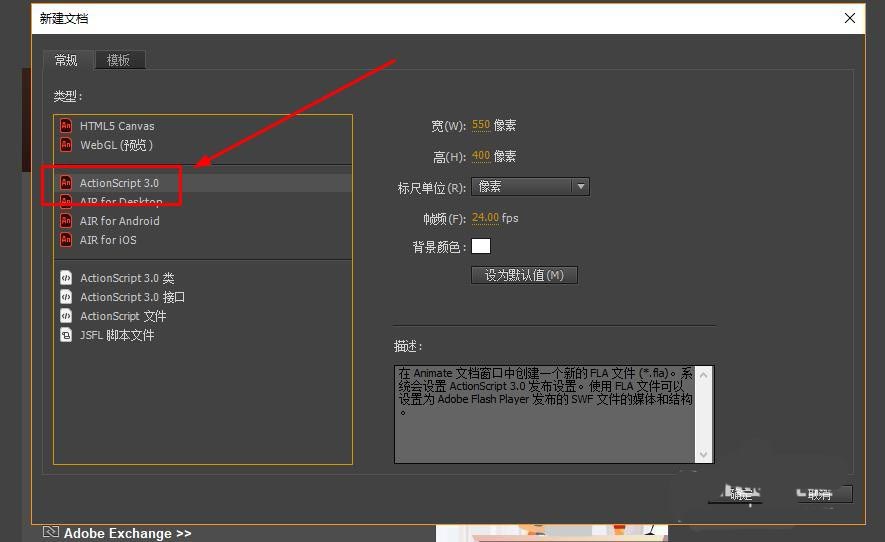The image size is (885, 542).
Task: Choose ActionScript 3.0 document type
Action: click(203, 182)
